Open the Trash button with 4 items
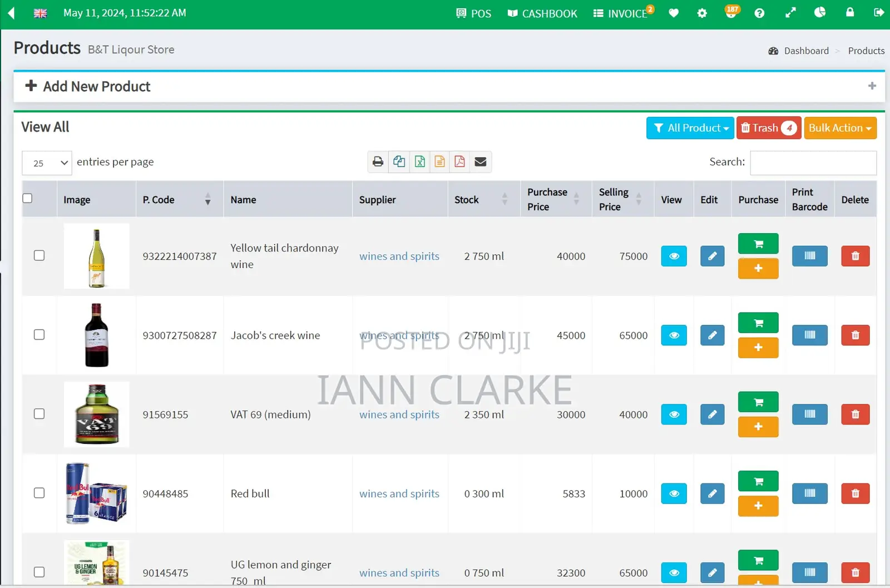This screenshot has height=588, width=890. tap(769, 128)
